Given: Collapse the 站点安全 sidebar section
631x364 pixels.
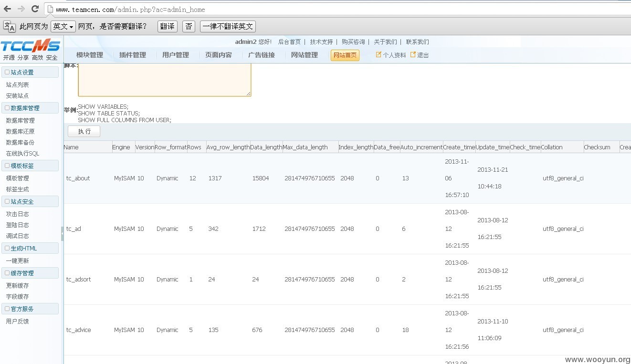Looking at the screenshot, I should tap(30, 202).
